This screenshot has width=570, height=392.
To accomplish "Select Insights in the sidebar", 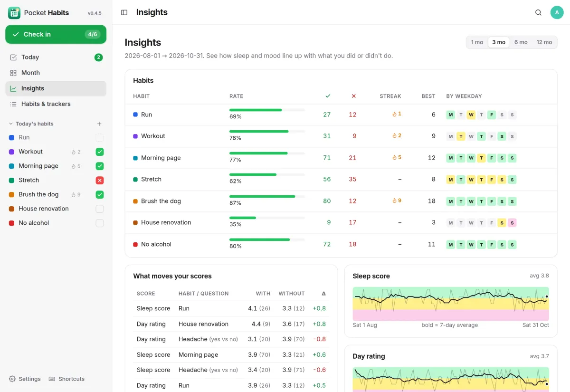I will pos(56,88).
